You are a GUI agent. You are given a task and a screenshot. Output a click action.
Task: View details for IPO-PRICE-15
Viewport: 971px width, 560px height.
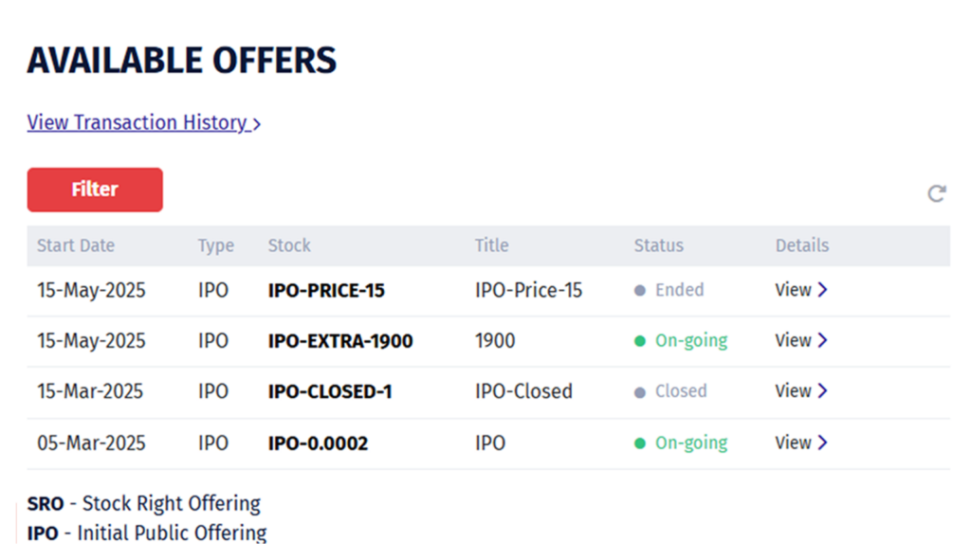pos(801,290)
